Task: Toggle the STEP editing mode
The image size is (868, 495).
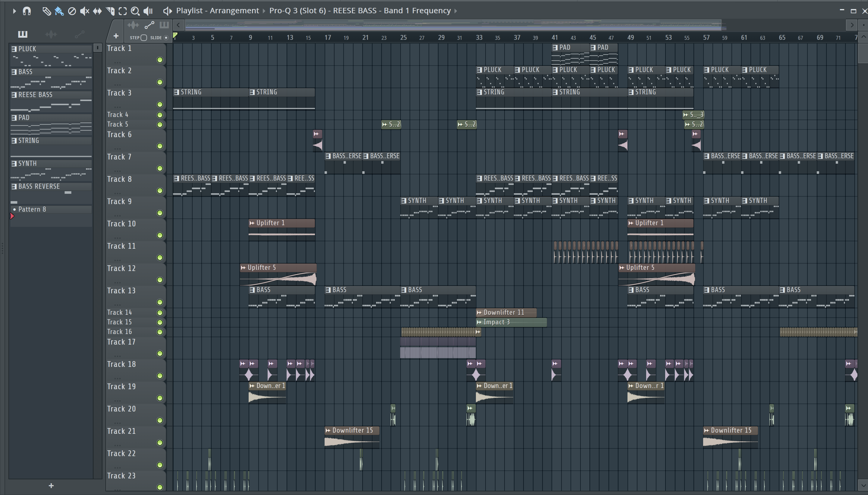Action: click(x=144, y=37)
